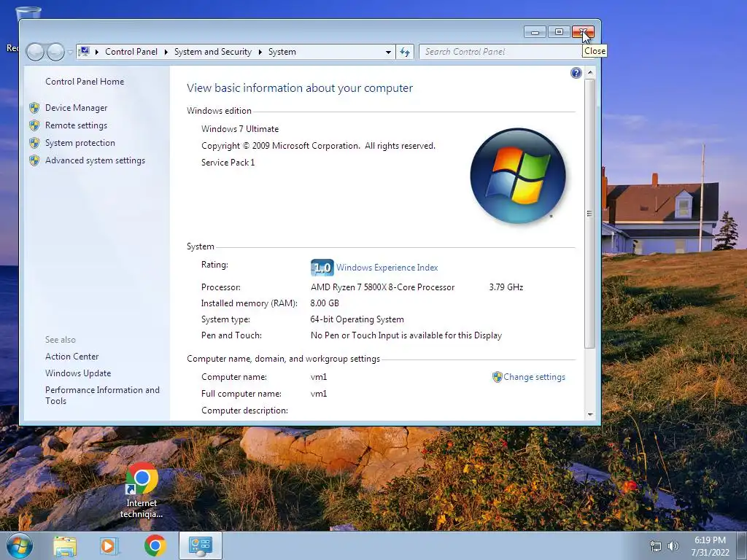Image resolution: width=747 pixels, height=560 pixels.
Task: Open Windows Update
Action: [78, 373]
